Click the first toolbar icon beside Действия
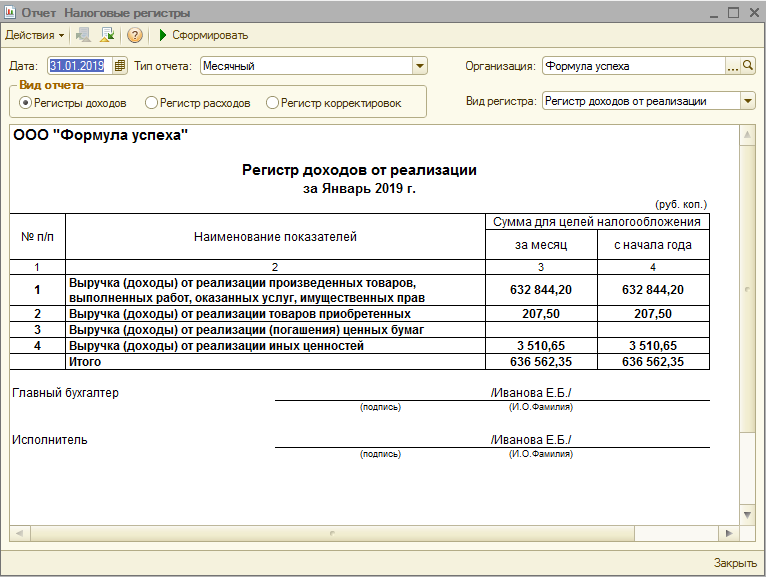The image size is (766, 577). pyautogui.click(x=84, y=35)
